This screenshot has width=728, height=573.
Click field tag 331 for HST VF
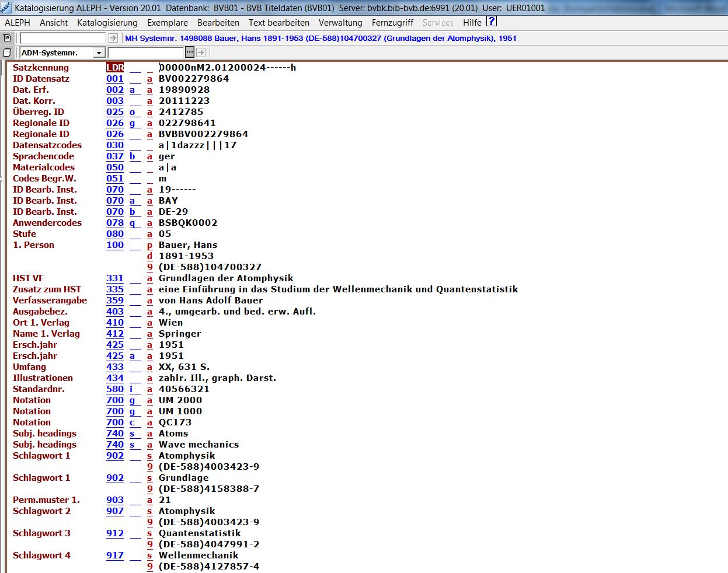(x=115, y=278)
